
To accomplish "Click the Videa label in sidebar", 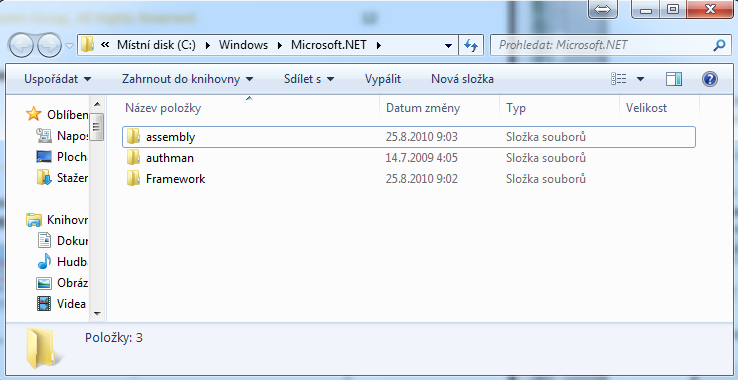I will point(71,304).
